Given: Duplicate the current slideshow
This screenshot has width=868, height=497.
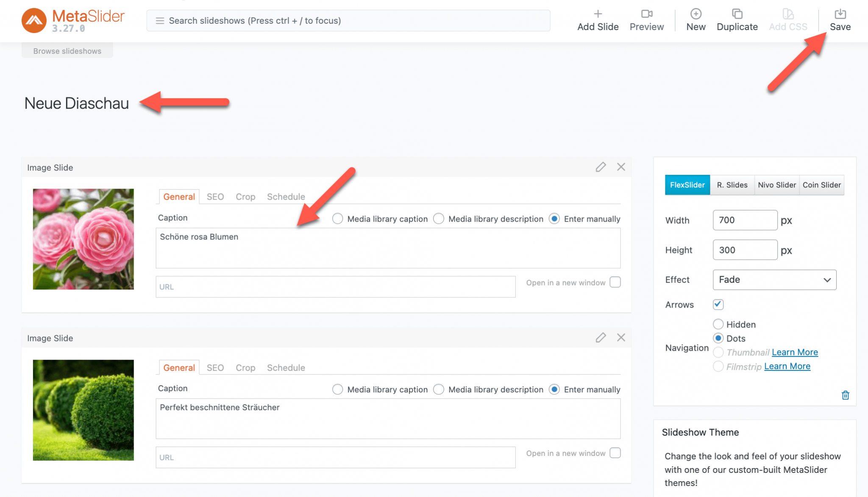Looking at the screenshot, I should click(x=737, y=20).
